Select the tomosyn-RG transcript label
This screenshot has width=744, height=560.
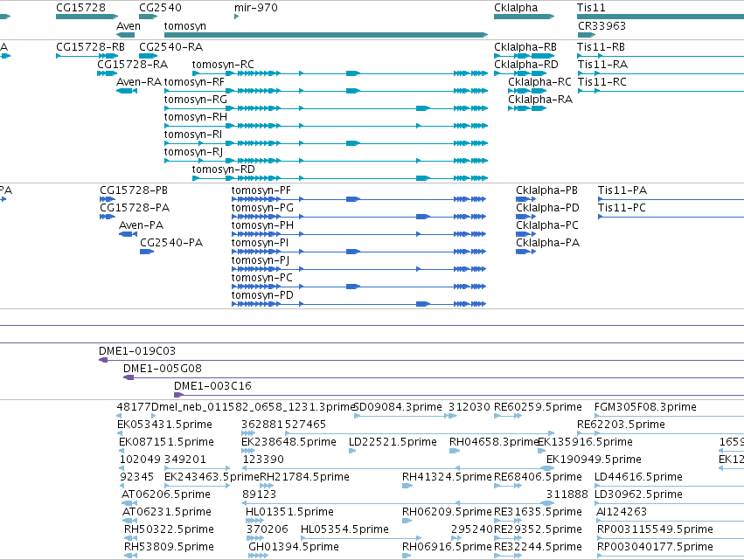tap(196, 100)
